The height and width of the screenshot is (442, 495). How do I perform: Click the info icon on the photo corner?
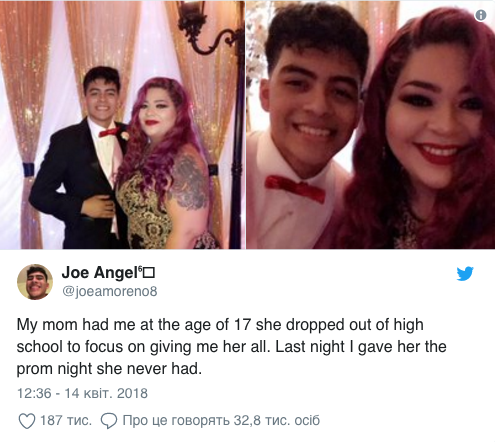pyautogui.click(x=480, y=15)
